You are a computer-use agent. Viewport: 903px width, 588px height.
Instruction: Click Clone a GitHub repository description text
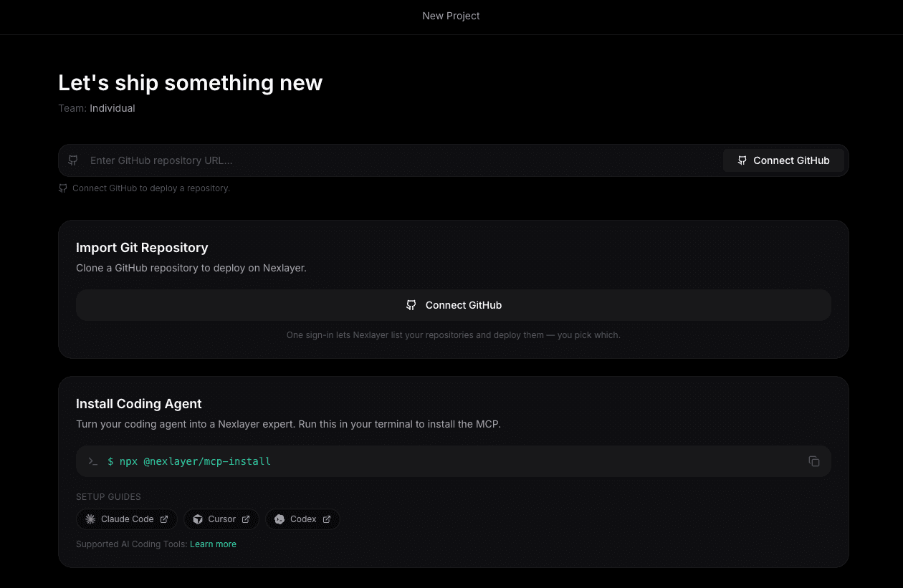tap(191, 268)
